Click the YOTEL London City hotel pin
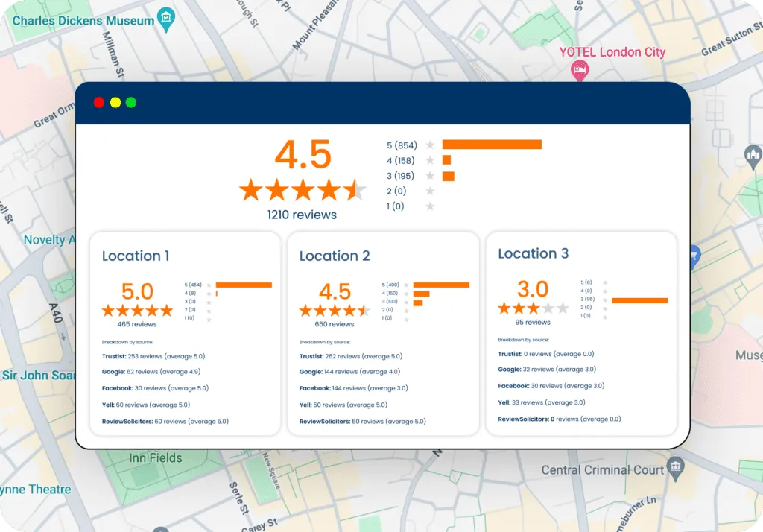This screenshot has height=532, width=763. (580, 71)
